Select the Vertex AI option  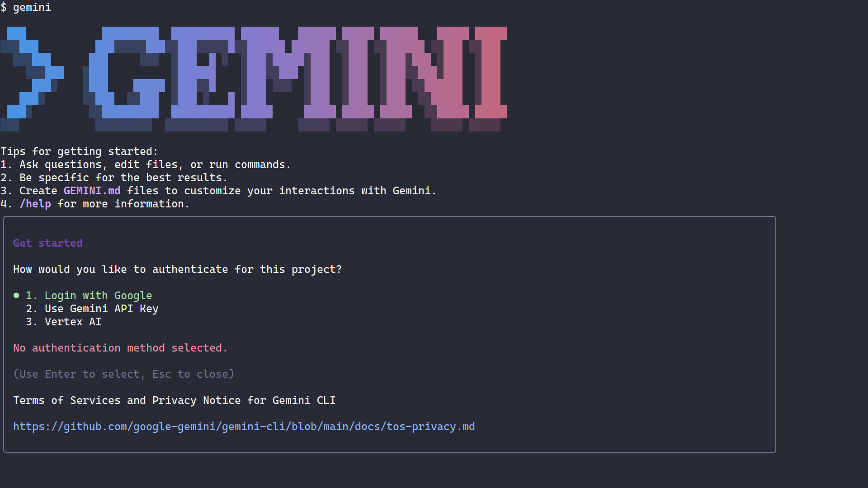(x=72, y=322)
